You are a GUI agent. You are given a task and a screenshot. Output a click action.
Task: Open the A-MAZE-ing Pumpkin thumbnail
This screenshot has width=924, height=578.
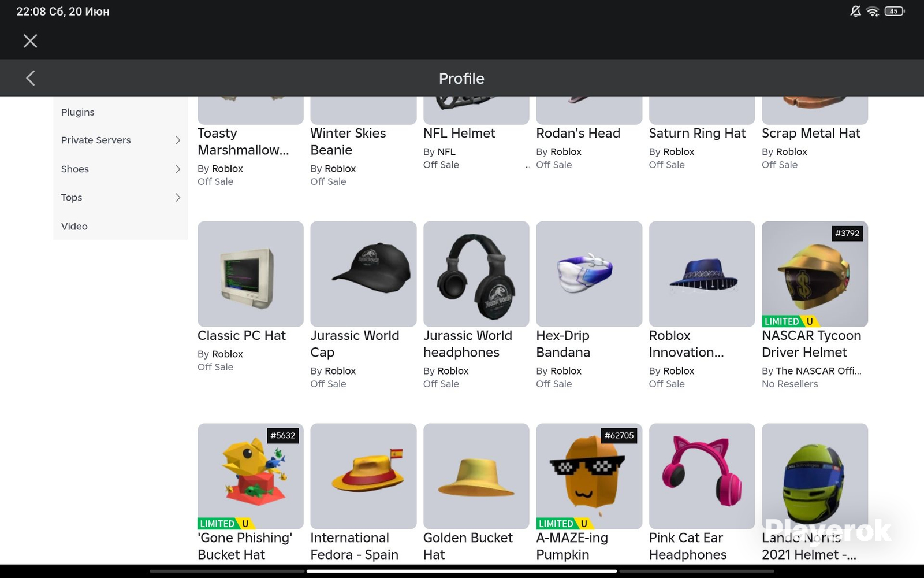coord(589,476)
